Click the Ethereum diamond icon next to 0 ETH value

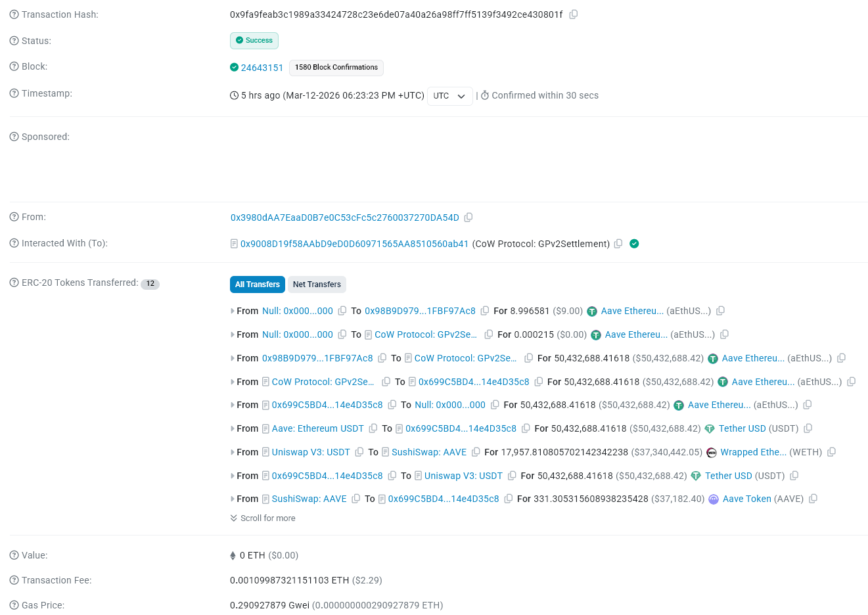pos(233,555)
